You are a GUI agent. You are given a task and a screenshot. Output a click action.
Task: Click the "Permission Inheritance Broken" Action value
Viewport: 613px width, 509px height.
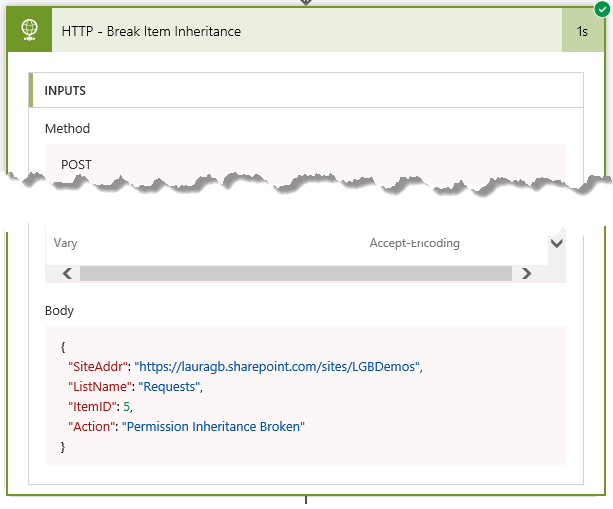pos(213,427)
